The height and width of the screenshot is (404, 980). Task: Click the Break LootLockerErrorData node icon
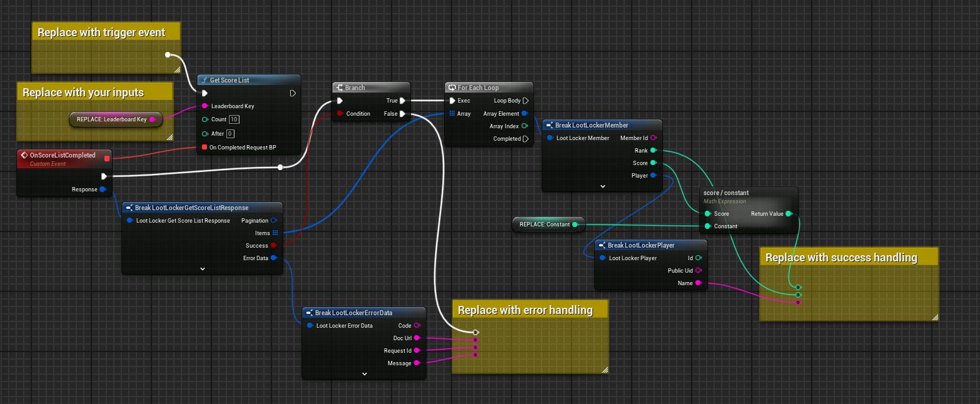[309, 313]
